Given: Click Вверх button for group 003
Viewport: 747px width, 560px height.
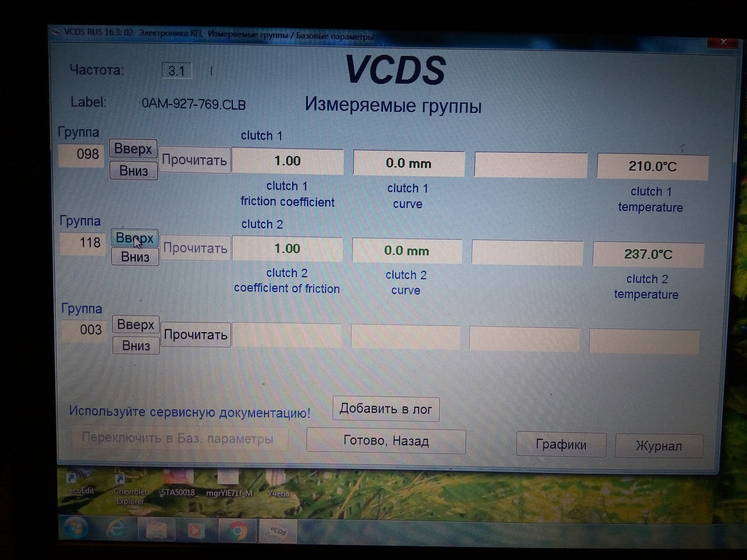Looking at the screenshot, I should tap(136, 324).
